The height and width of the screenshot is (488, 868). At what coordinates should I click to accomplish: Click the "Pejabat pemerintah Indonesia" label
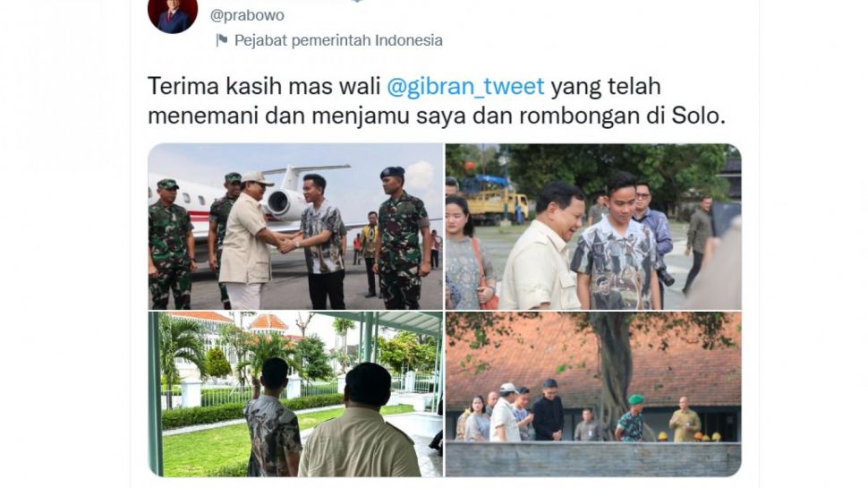coord(338,40)
